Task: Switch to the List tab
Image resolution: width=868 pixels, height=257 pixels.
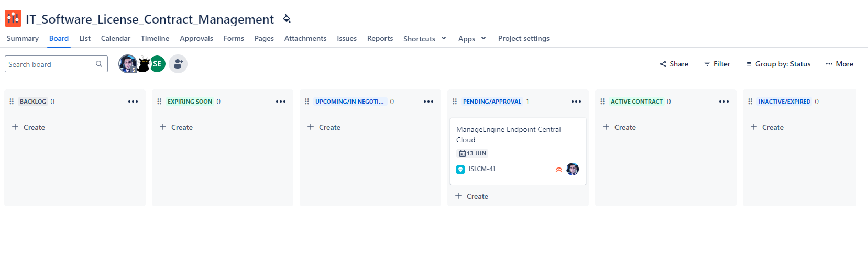Action: [x=85, y=38]
